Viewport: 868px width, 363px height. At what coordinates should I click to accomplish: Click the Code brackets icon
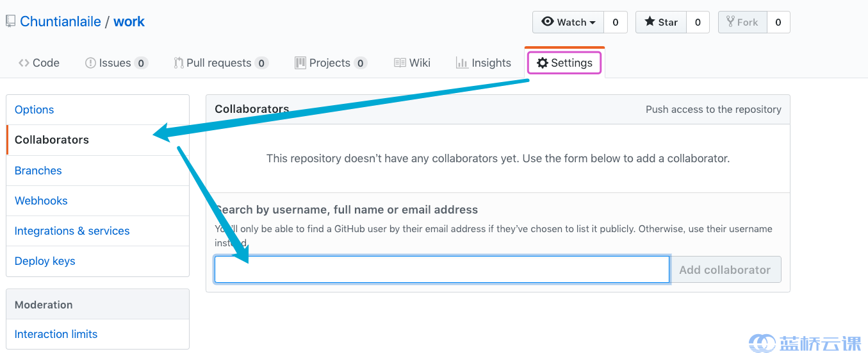pos(24,63)
